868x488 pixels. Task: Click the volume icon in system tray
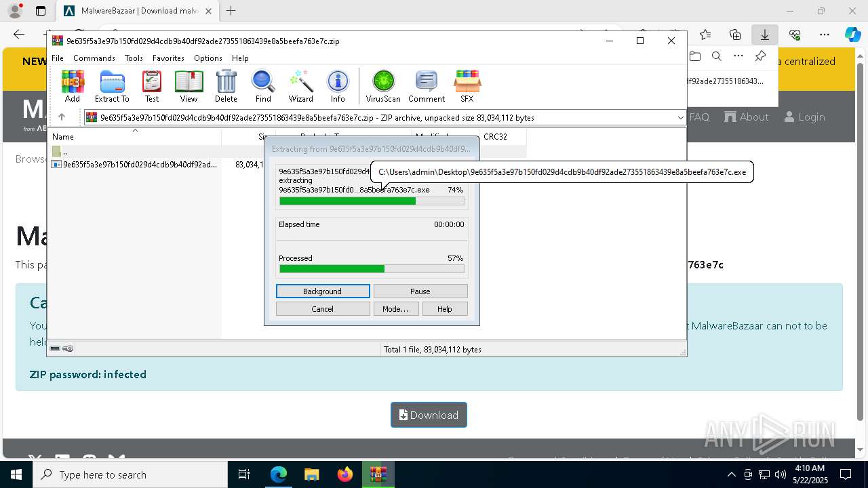point(780,474)
